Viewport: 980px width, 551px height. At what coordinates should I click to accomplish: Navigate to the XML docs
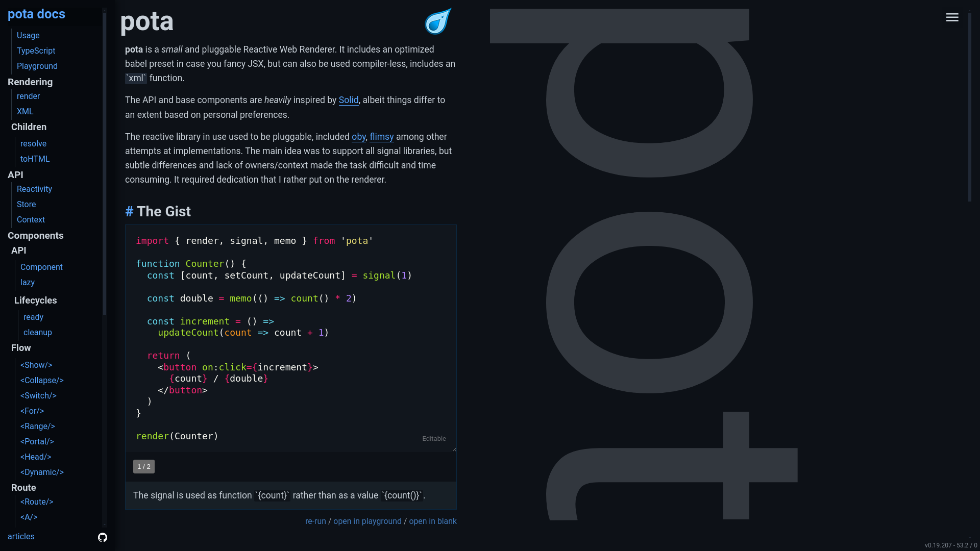(25, 111)
